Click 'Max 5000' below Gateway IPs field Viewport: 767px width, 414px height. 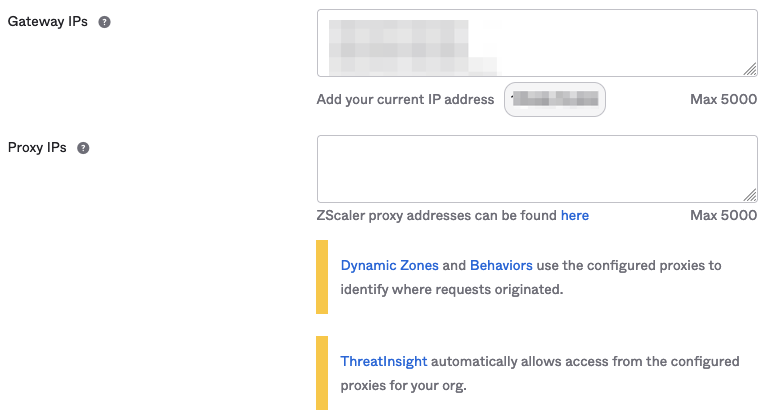click(x=723, y=99)
